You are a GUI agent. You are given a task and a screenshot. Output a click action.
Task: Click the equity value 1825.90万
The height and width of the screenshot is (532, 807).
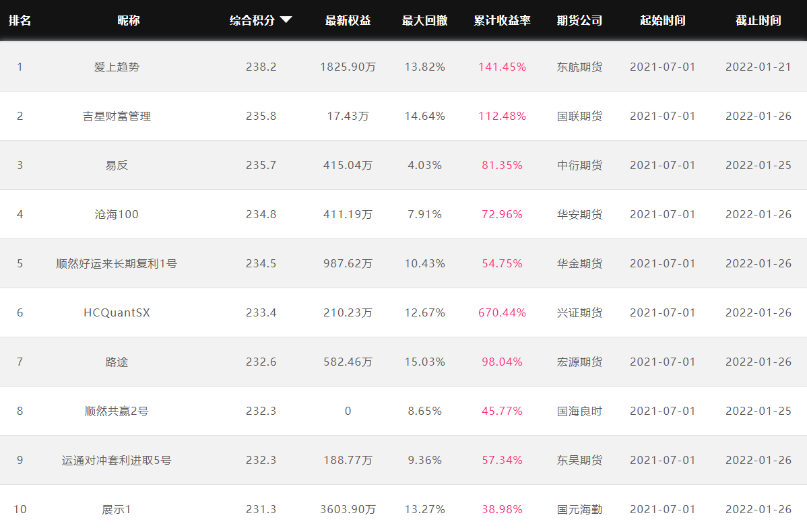[x=348, y=67]
